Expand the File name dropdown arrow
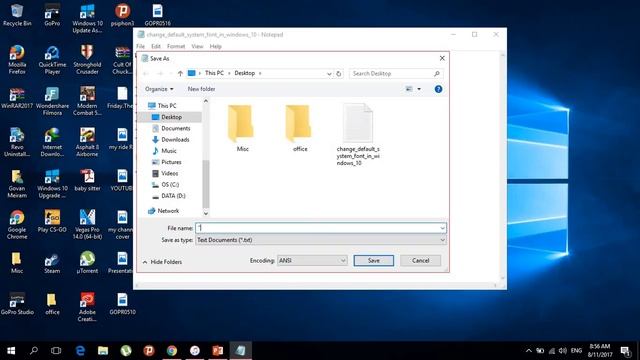 click(442, 228)
